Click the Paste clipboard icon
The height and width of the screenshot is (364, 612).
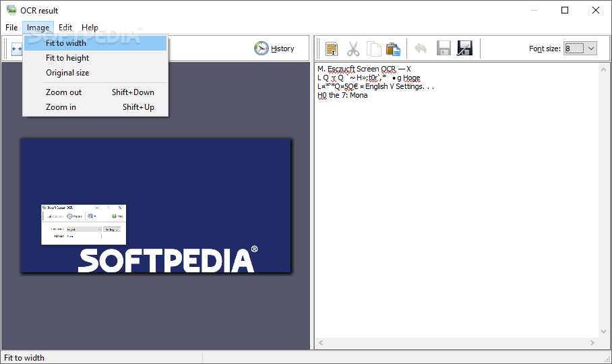393,49
